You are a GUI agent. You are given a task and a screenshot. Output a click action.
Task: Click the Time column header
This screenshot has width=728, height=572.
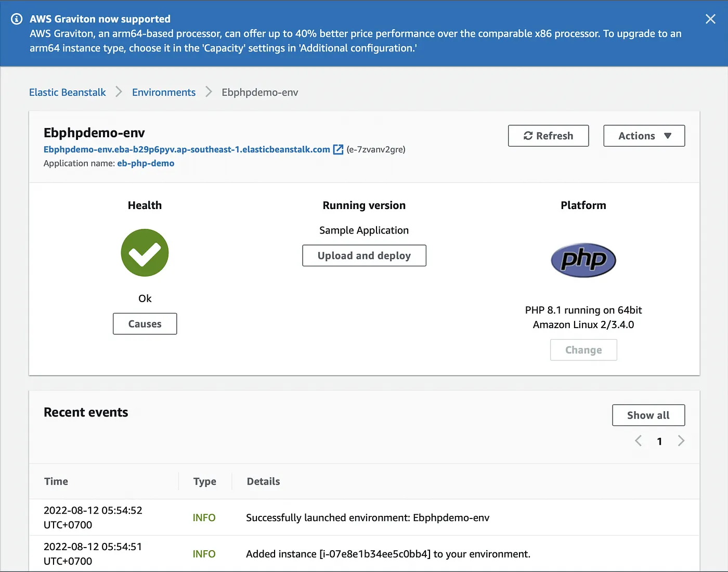(x=56, y=482)
